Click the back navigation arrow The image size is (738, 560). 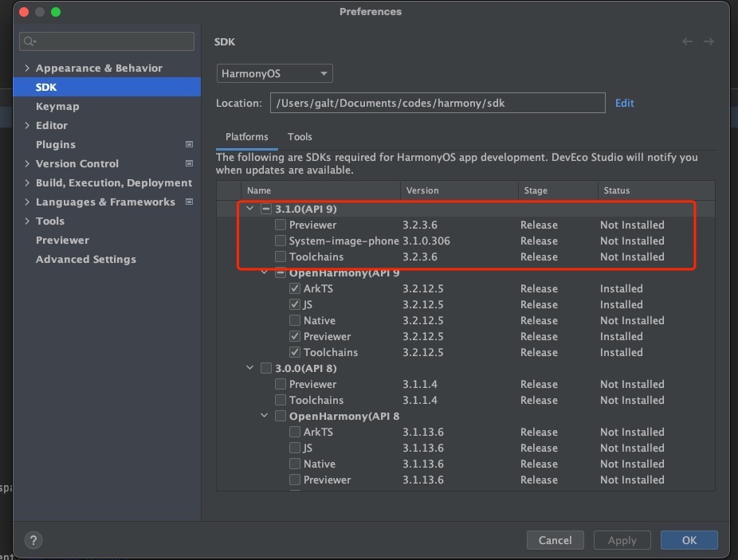tap(687, 42)
